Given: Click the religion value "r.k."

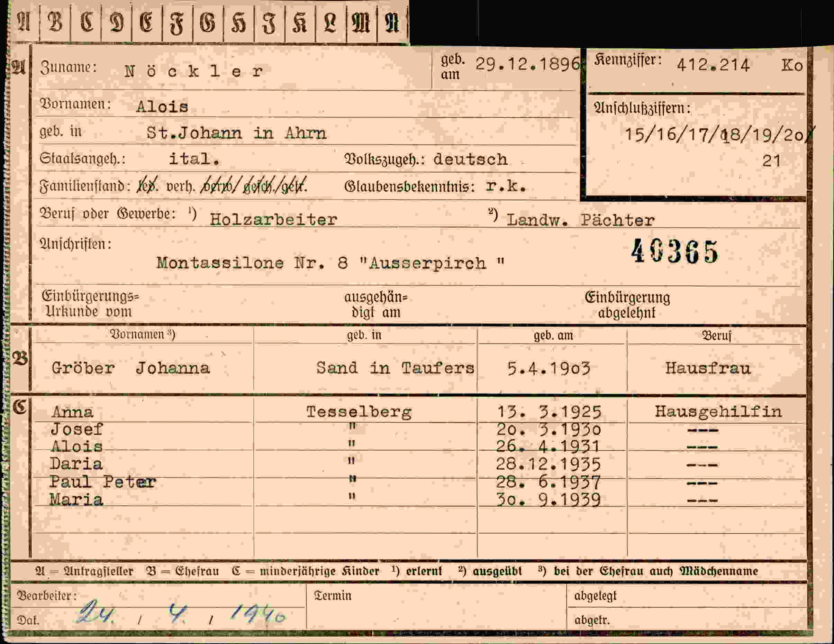Looking at the screenshot, I should 506,186.
